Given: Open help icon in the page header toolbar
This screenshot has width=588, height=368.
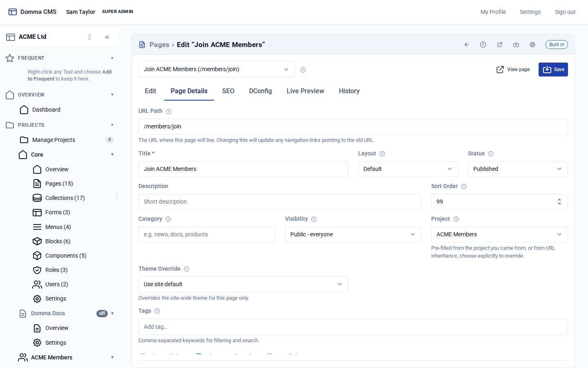Looking at the screenshot, I should click(483, 45).
